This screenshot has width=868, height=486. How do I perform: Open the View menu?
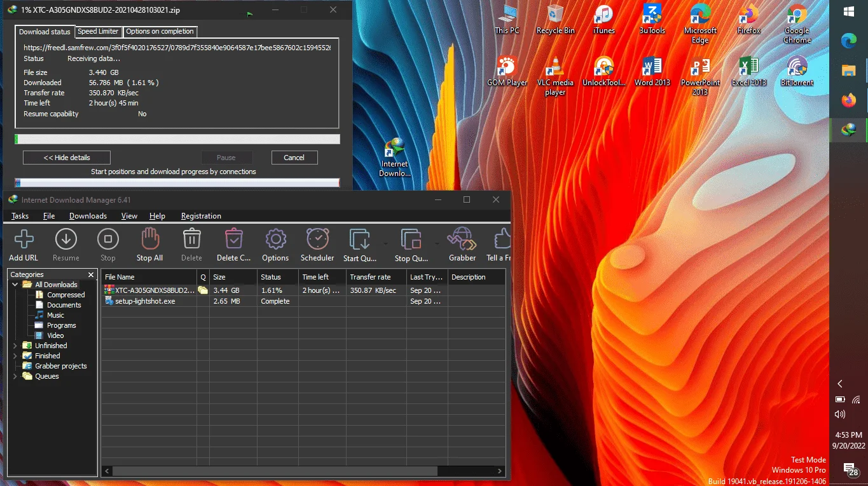point(129,216)
